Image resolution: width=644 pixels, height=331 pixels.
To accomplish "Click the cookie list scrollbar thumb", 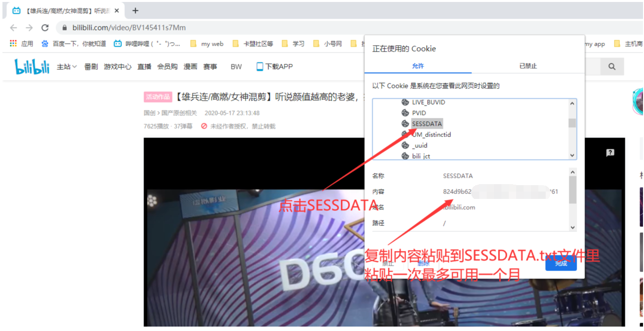I will (572, 123).
